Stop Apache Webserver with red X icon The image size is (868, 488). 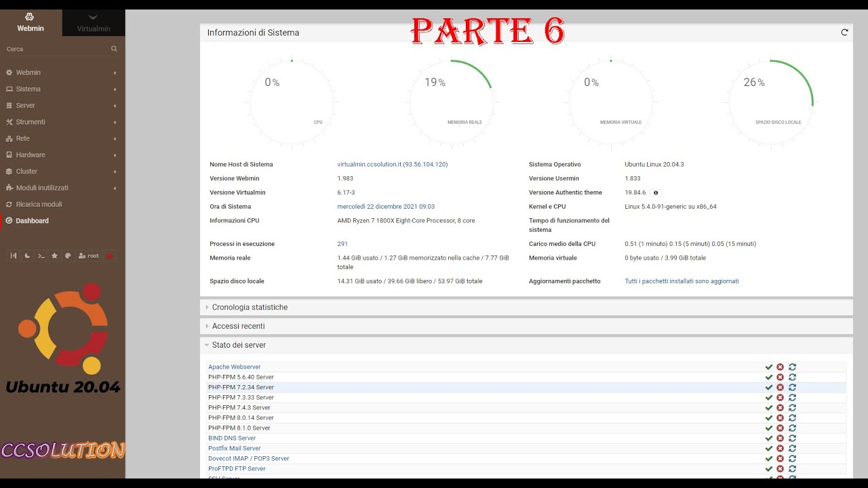coord(781,367)
